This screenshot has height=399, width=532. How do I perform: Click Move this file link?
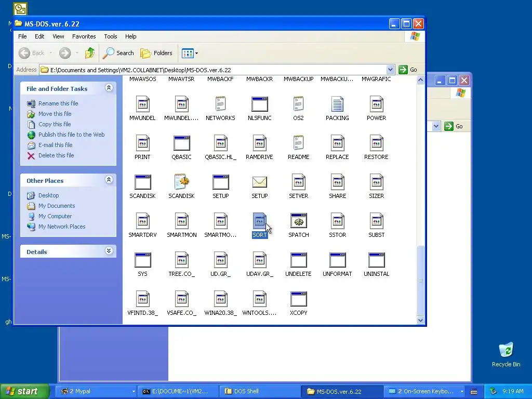click(55, 114)
